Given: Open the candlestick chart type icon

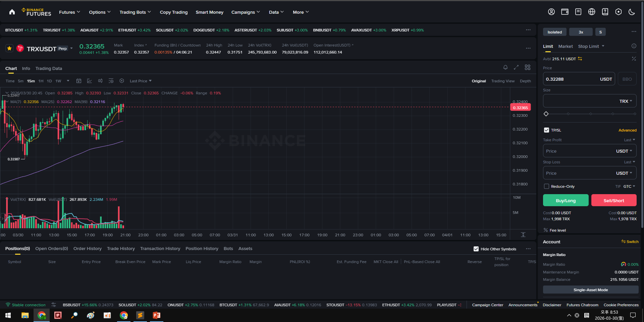Looking at the screenshot, I should pyautogui.click(x=100, y=81).
